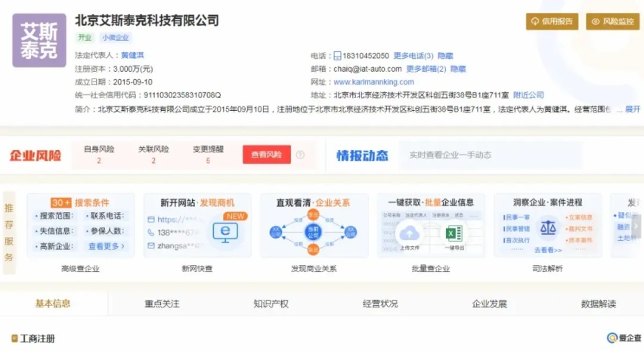
Task: Hide the phone numbers via 隐藏
Action: [445, 56]
